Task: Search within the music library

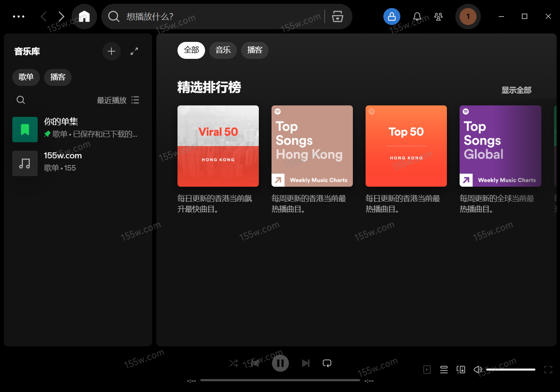Action: click(x=21, y=100)
